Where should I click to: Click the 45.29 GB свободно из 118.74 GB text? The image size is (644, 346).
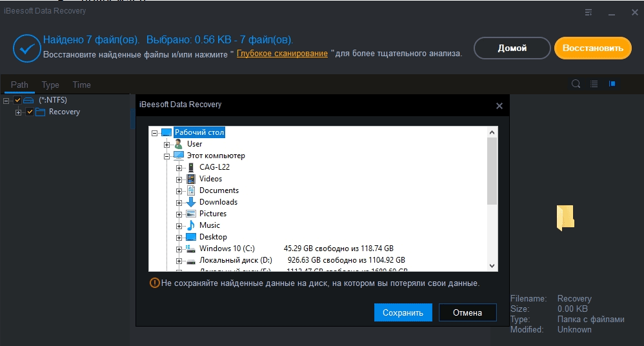[338, 249]
